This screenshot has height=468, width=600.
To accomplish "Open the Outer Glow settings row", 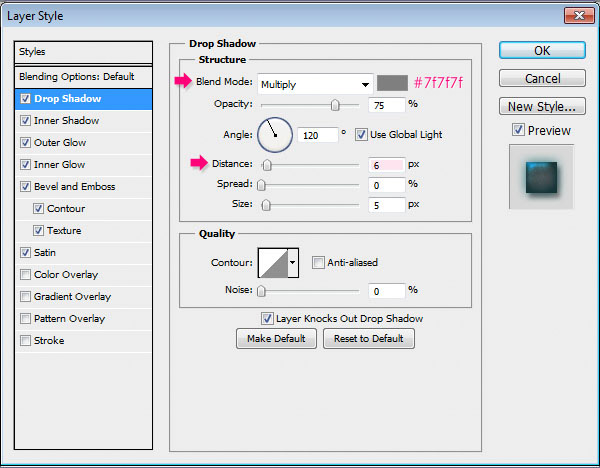I will (x=83, y=143).
